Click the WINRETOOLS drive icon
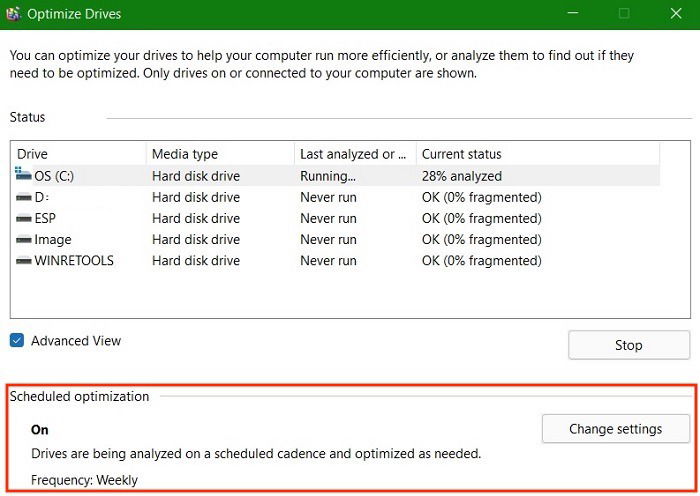Viewport: 700px width, 496px height. 24,261
